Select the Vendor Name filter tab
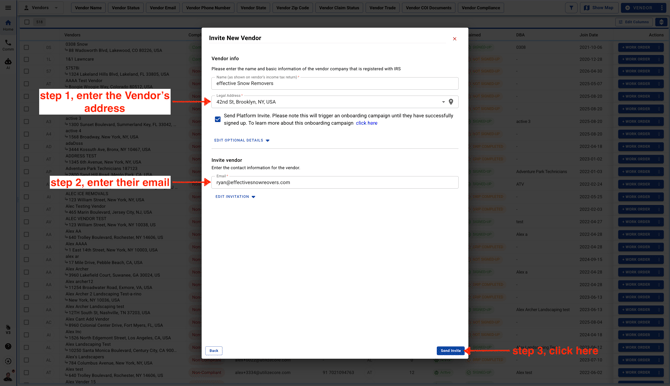The height and width of the screenshot is (386, 670). tap(88, 8)
